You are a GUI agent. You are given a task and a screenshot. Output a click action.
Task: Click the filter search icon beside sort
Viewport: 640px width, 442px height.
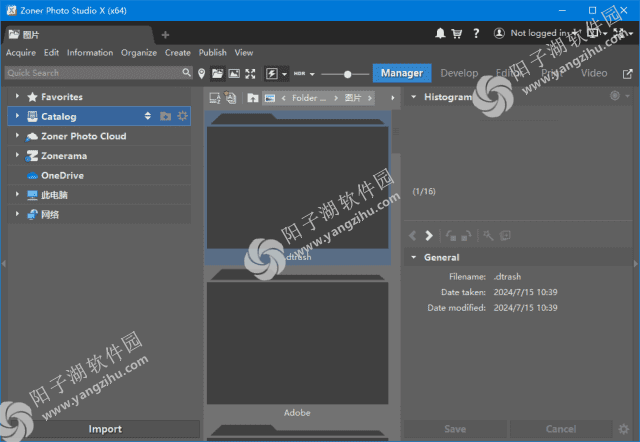[231, 98]
